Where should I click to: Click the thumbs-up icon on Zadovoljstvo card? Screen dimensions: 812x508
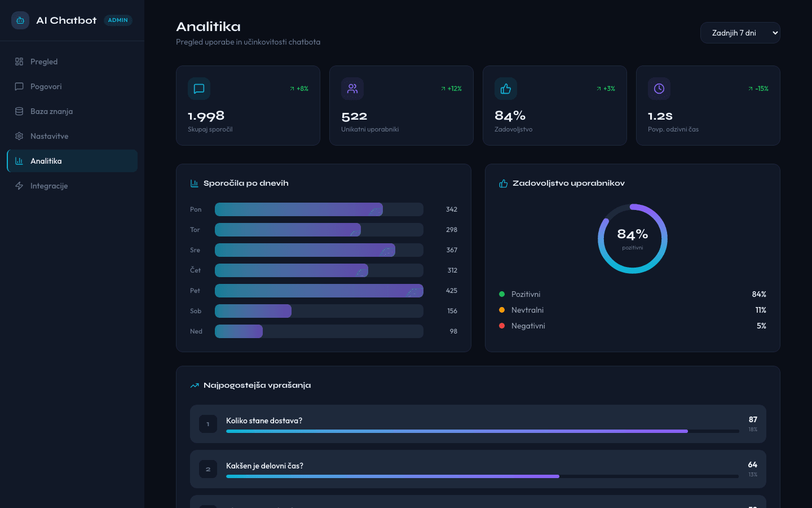506,89
